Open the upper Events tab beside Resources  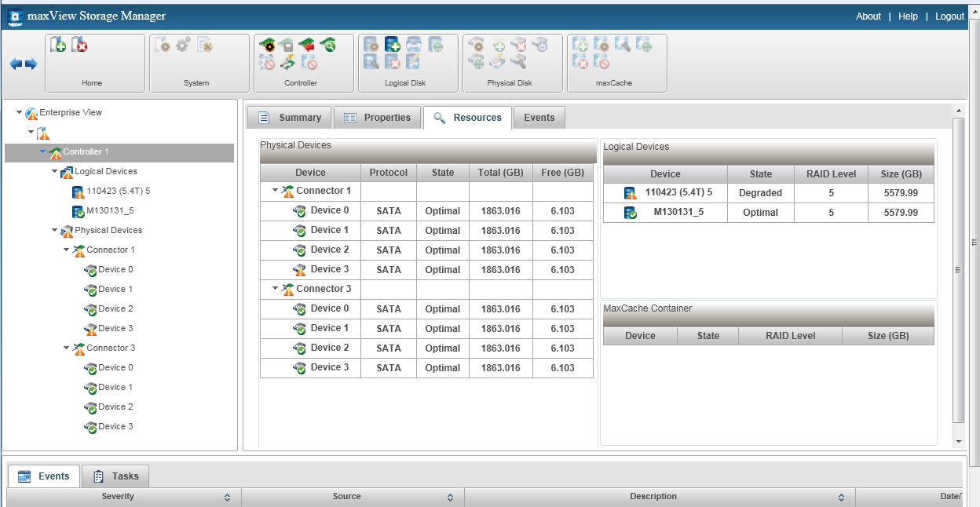point(539,118)
